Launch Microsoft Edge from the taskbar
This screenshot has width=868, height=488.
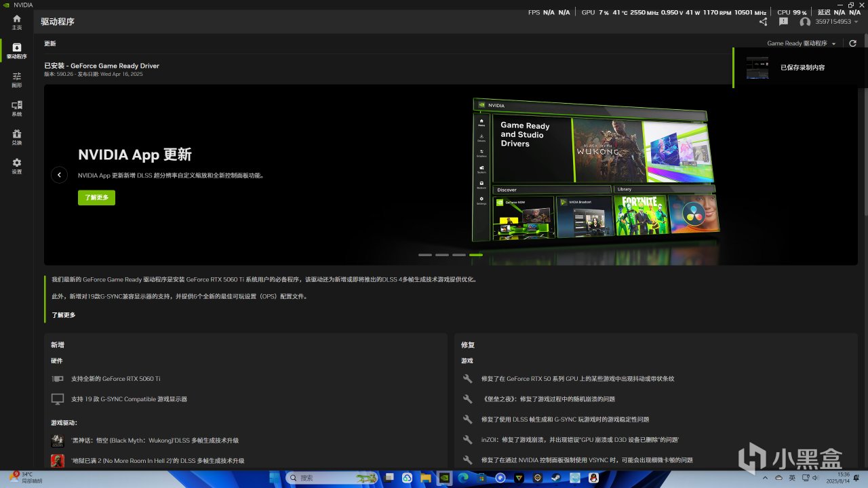point(463,478)
